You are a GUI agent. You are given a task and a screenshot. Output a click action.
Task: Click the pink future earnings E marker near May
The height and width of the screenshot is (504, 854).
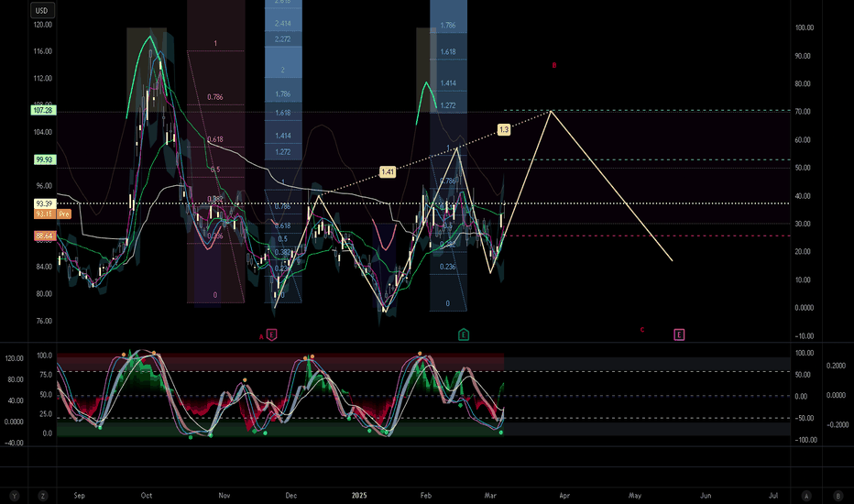(x=679, y=334)
